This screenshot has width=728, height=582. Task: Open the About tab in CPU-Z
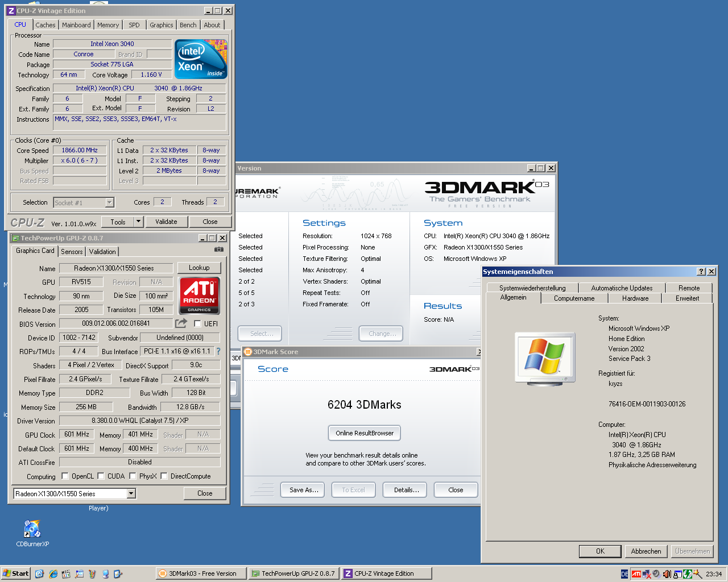[212, 25]
